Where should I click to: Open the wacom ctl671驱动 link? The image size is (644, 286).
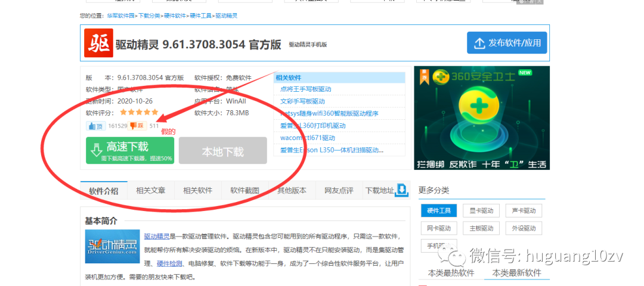[308, 138]
